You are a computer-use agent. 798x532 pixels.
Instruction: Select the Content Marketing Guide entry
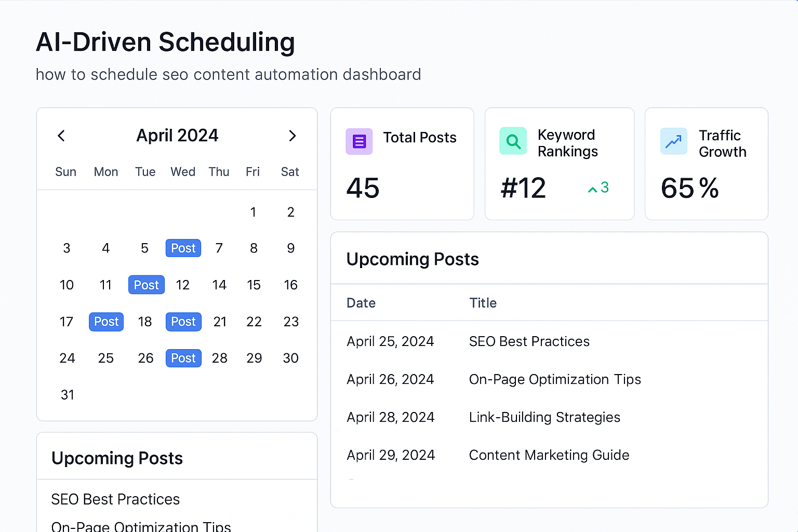(x=549, y=455)
